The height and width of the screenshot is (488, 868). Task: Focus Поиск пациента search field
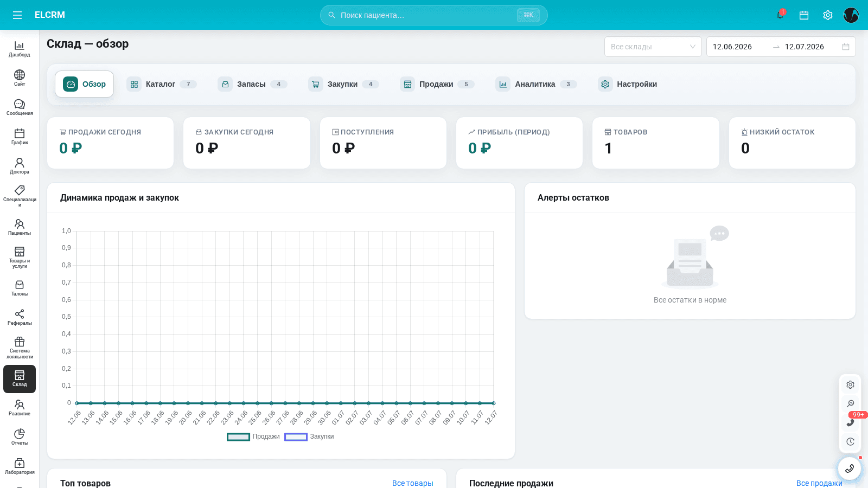[434, 15]
